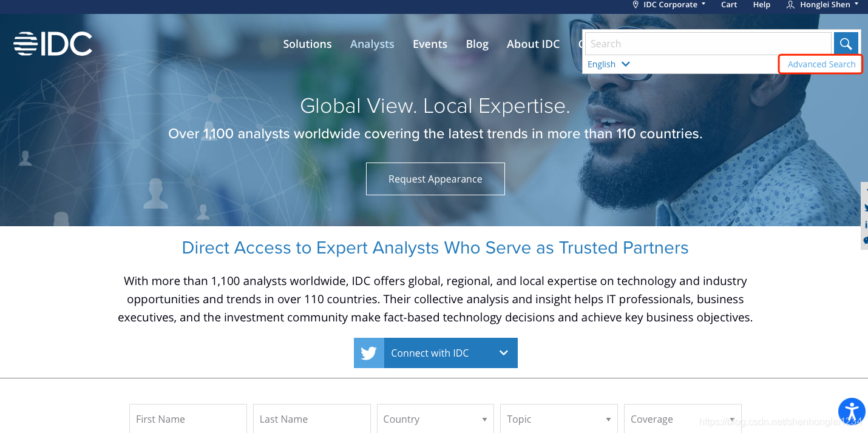The height and width of the screenshot is (433, 868).
Task: Open the Cart link
Action: [x=729, y=5]
